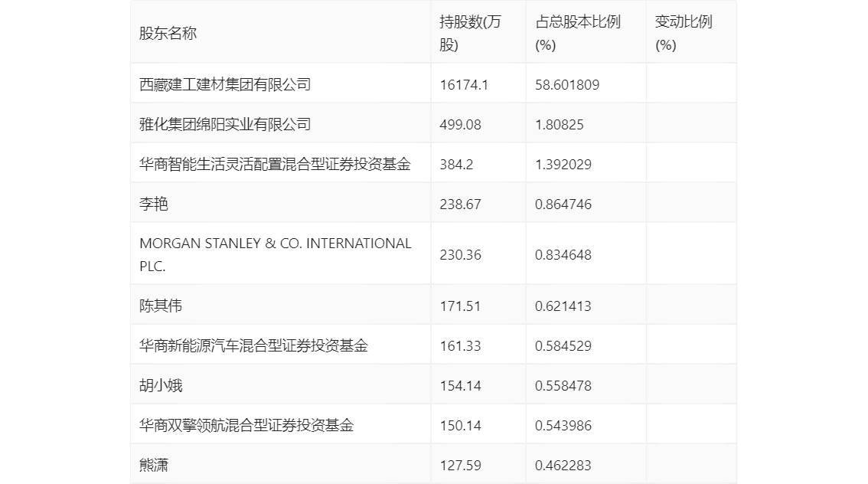Screen dimensions: 868x484
Task: Click percentage value 1.392029
Action: pos(563,165)
